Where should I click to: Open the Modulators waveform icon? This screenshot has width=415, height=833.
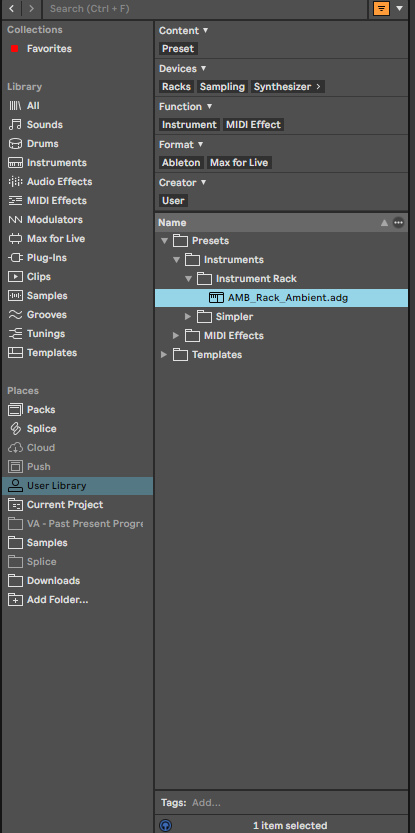15,220
